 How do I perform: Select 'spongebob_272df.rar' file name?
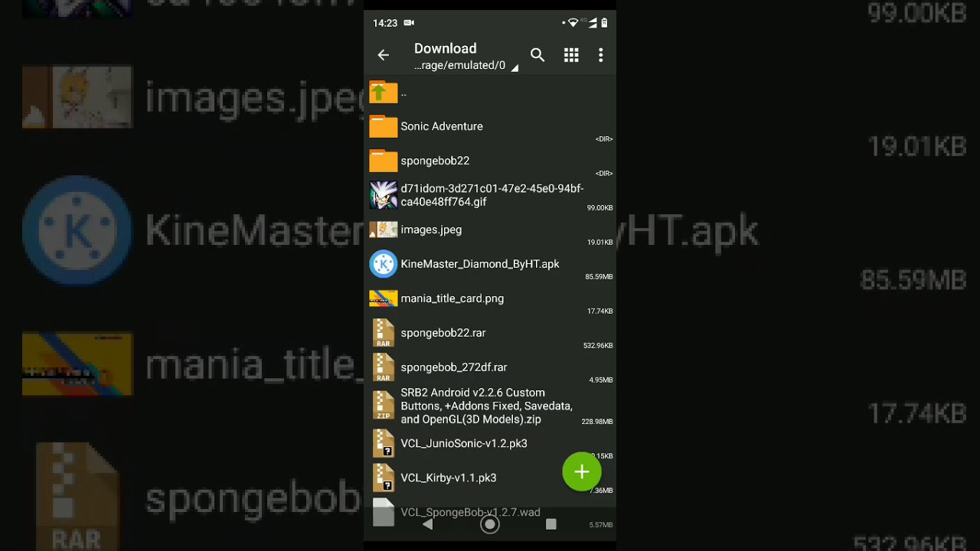(454, 367)
